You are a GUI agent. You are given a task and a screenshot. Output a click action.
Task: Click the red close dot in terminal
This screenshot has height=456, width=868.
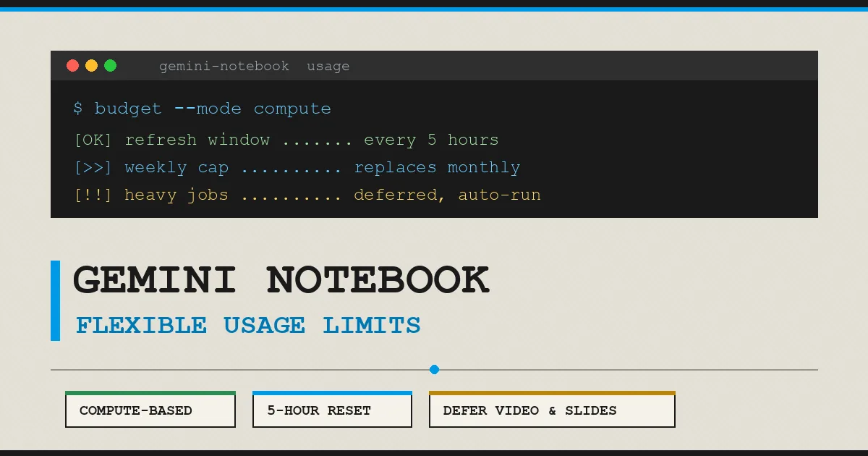[72, 66]
